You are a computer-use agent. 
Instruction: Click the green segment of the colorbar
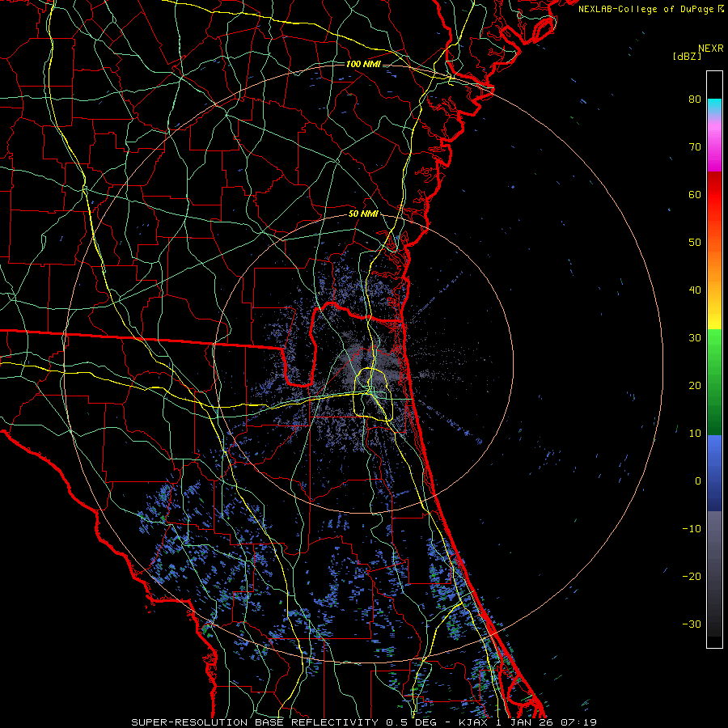click(x=714, y=382)
